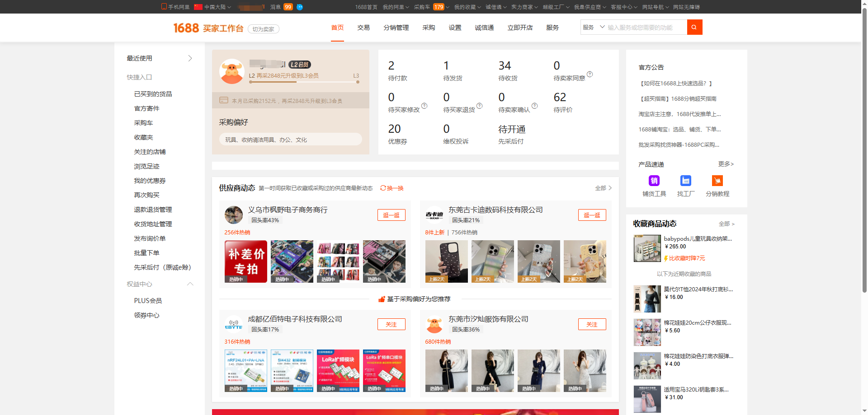The height and width of the screenshot is (415, 868).
Task: Click the 消息 99 badge
Action: coord(288,7)
